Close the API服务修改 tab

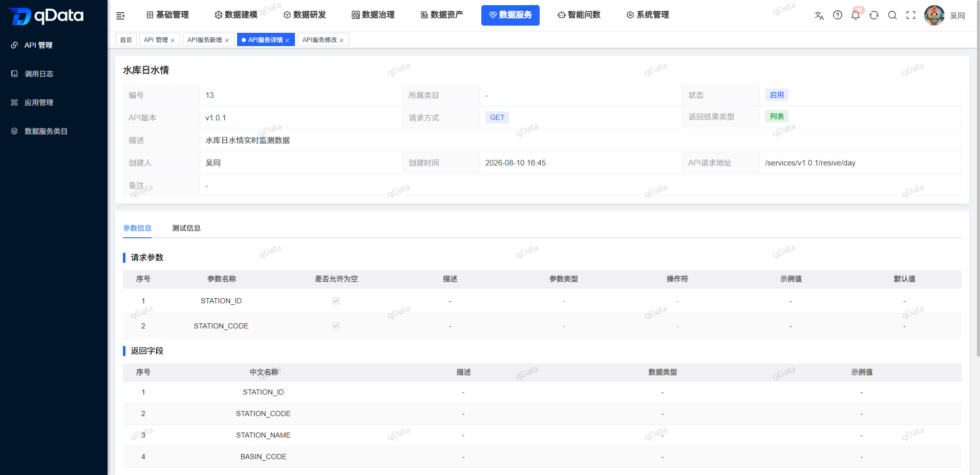click(x=342, y=40)
